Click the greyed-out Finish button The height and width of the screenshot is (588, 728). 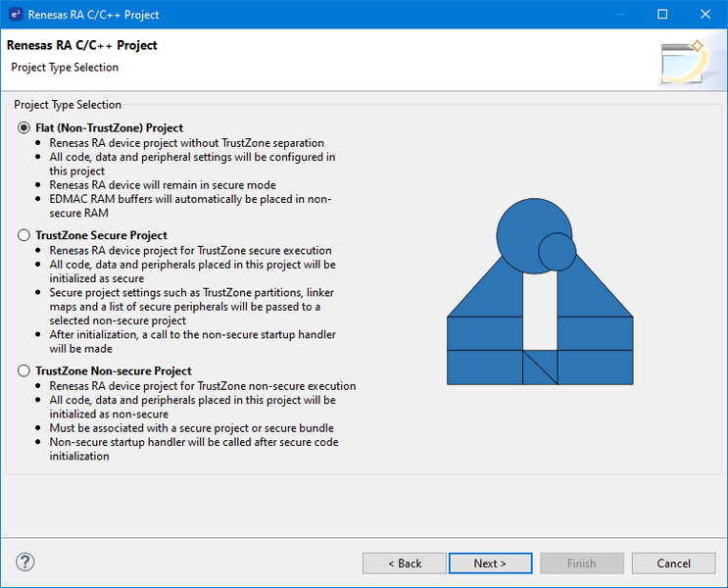(581, 563)
